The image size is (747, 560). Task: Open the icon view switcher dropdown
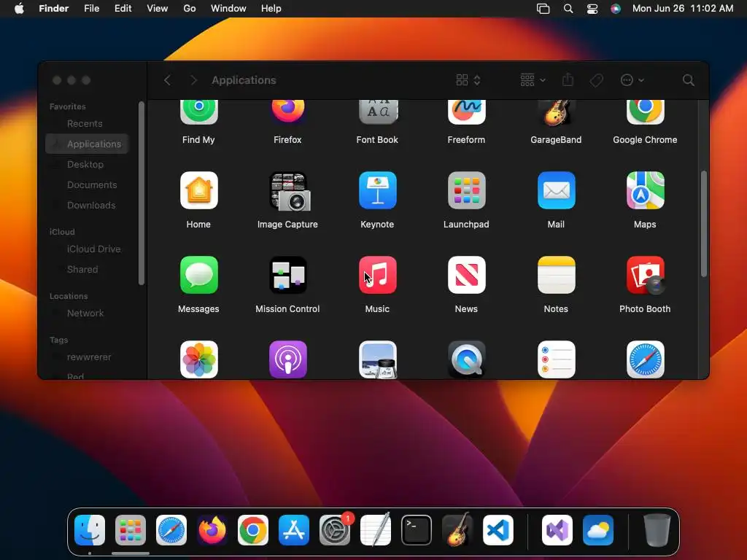(x=468, y=80)
